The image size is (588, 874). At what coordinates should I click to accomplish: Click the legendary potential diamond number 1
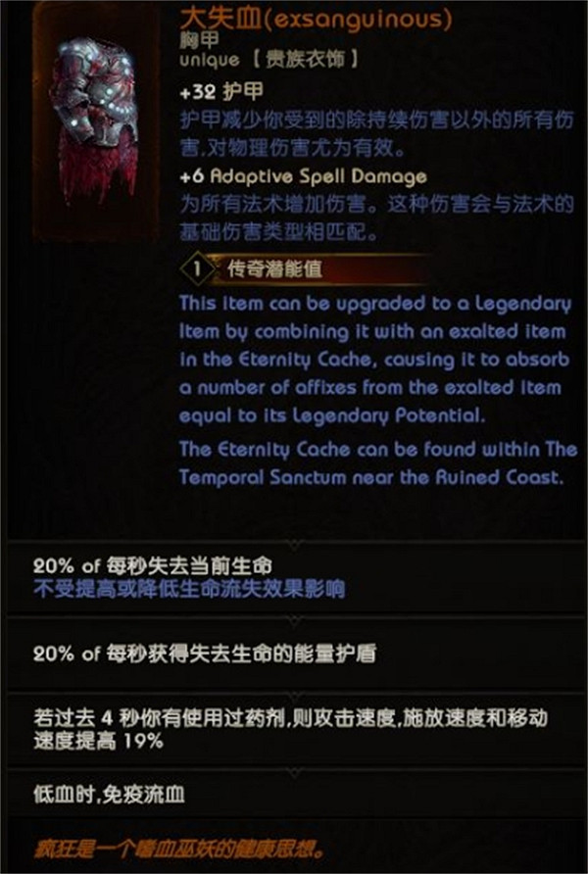pos(197,270)
